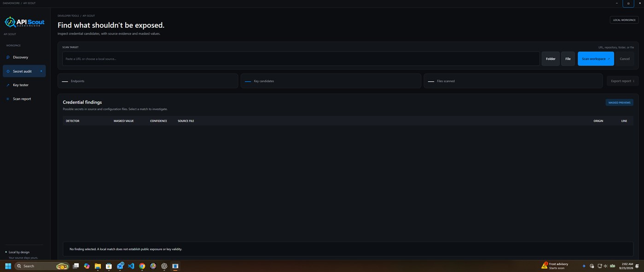This screenshot has height=272, width=644.
Task: Open Task View from the taskbar
Action: [x=76, y=266]
